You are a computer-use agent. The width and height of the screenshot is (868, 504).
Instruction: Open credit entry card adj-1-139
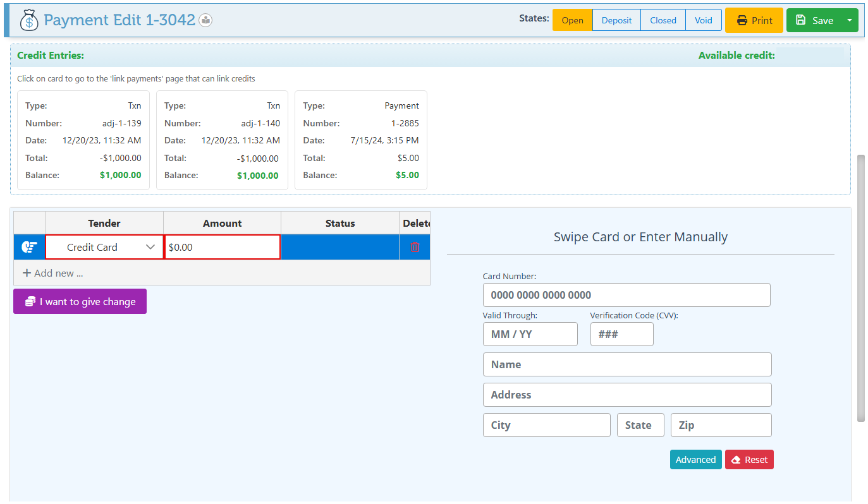[83, 140]
